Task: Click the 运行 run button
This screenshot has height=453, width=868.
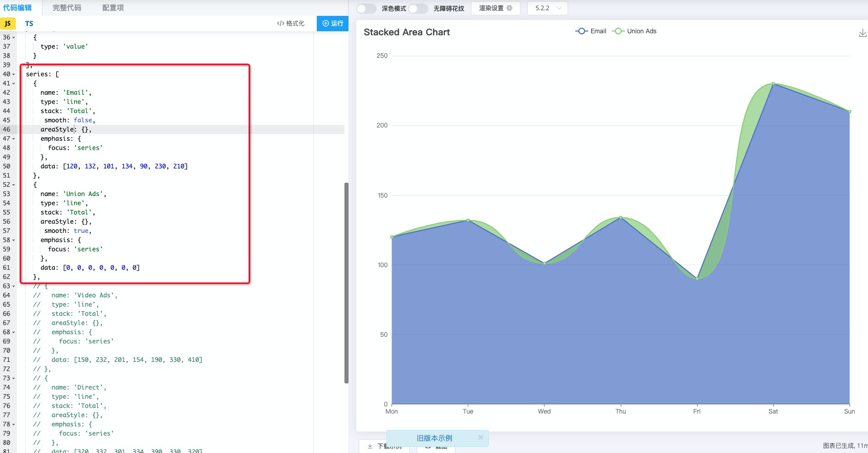Action: tap(333, 24)
